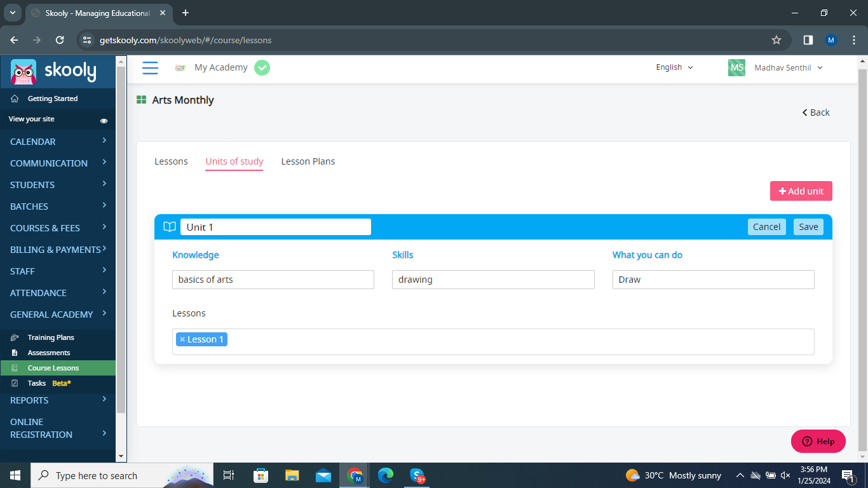Click the Getting Started home icon
The image size is (868, 488).
pos(15,98)
